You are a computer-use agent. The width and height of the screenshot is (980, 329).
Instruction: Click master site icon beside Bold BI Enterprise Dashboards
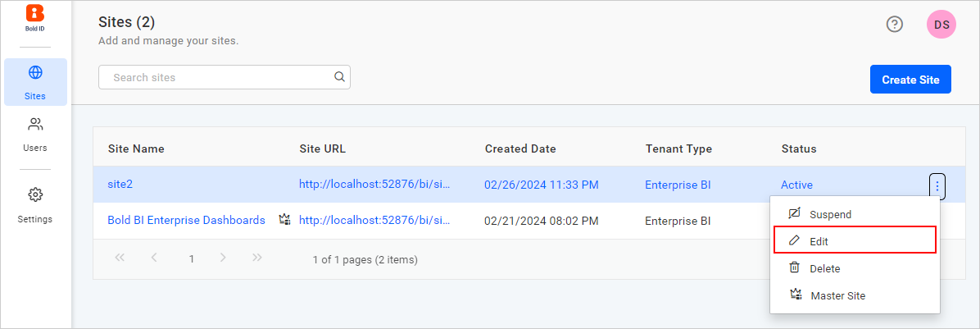pos(284,220)
